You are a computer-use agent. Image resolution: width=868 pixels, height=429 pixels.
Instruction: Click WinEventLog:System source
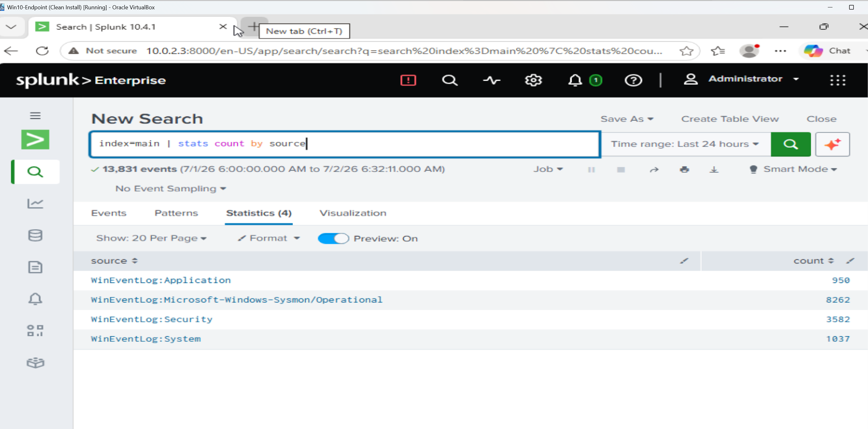(146, 339)
